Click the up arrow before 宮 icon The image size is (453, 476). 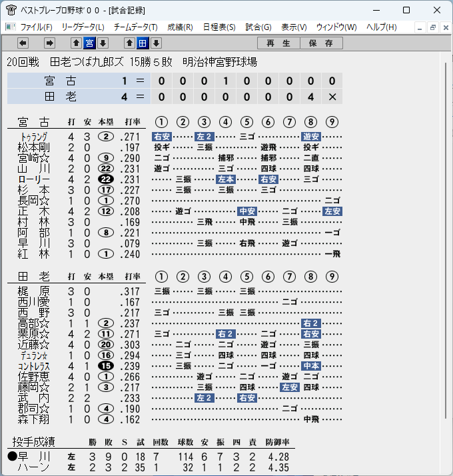pyautogui.click(x=76, y=43)
